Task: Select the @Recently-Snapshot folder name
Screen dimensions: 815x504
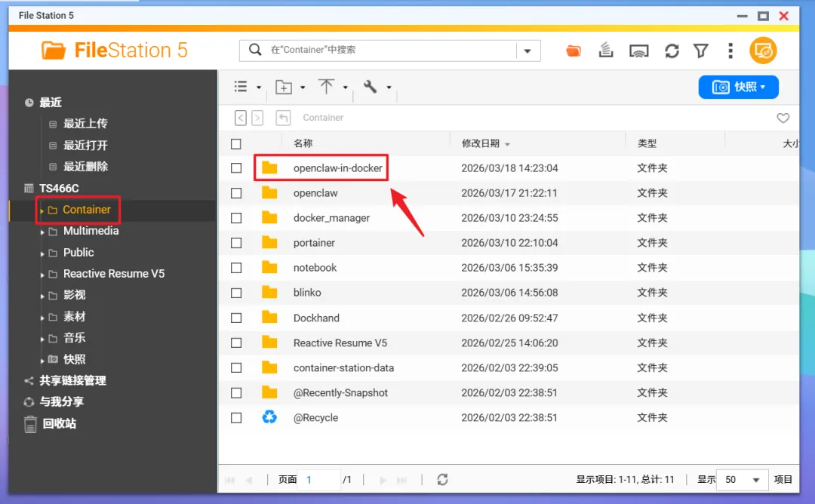Action: pyautogui.click(x=340, y=393)
